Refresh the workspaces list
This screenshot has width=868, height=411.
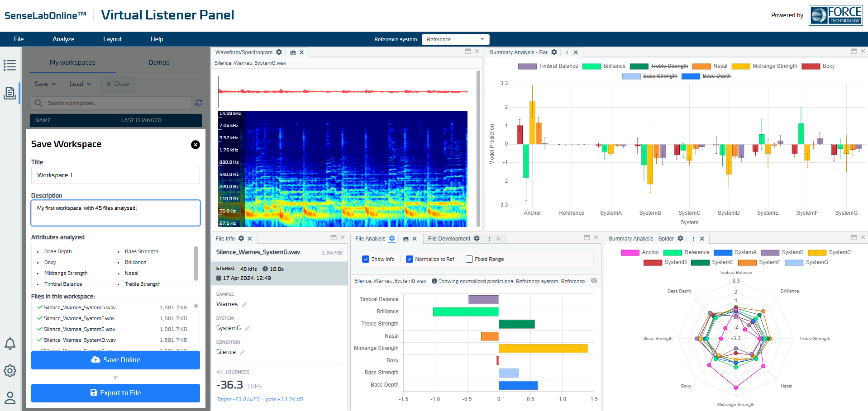[199, 103]
